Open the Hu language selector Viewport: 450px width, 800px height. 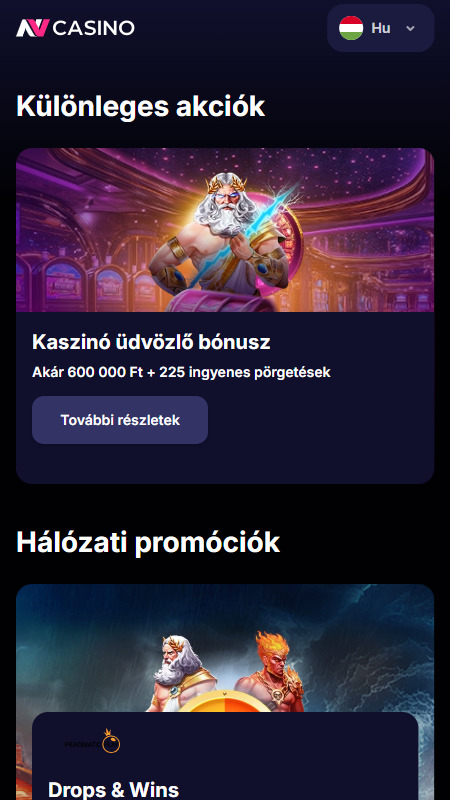381,28
